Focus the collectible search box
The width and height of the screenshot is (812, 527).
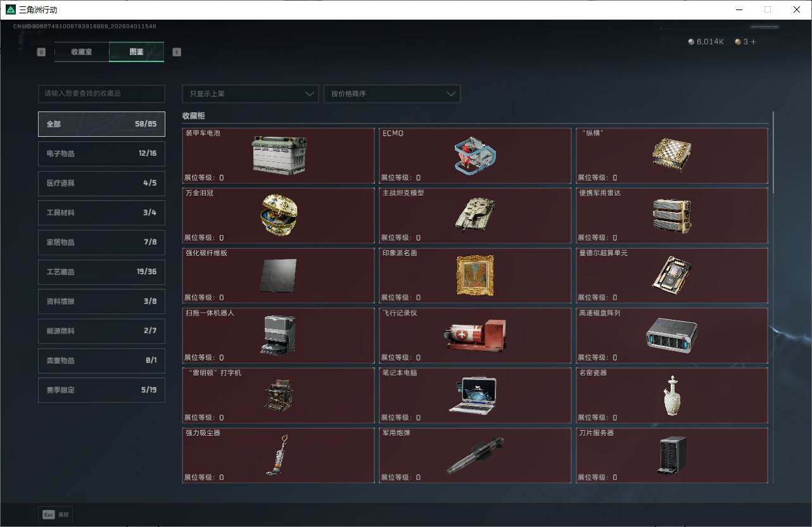(x=101, y=94)
